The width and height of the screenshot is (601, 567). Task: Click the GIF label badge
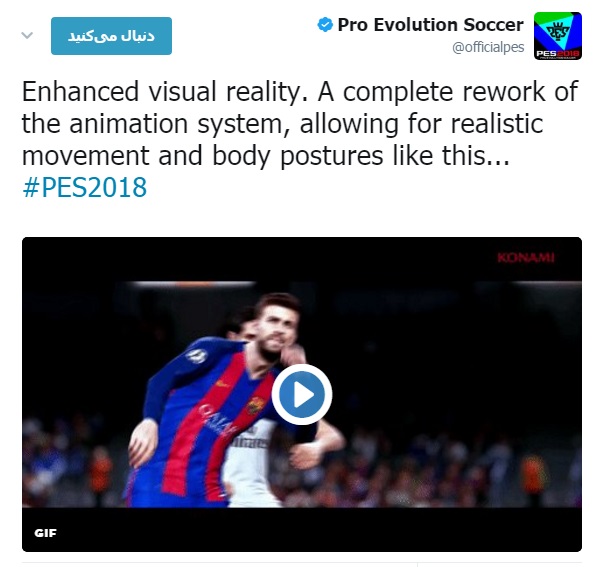[x=45, y=533]
